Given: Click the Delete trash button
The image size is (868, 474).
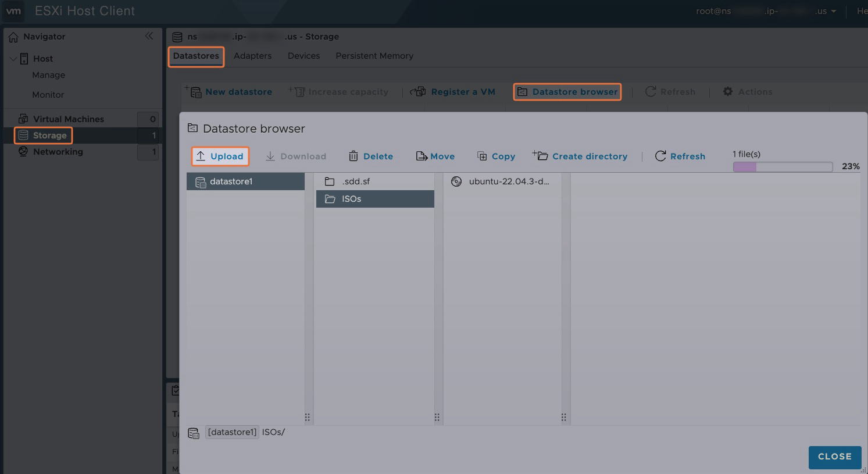Looking at the screenshot, I should (x=371, y=156).
